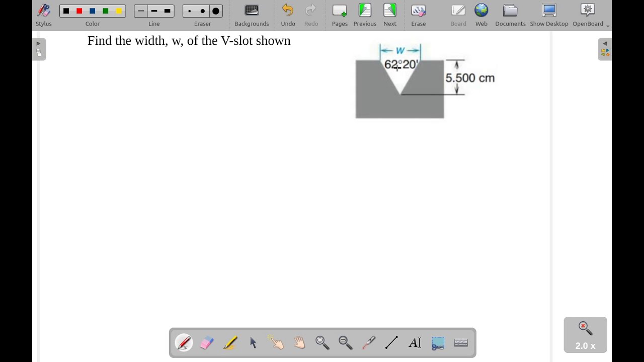Open the OpenBoard menu
Image resolution: width=644 pixels, height=362 pixels.
pyautogui.click(x=588, y=15)
